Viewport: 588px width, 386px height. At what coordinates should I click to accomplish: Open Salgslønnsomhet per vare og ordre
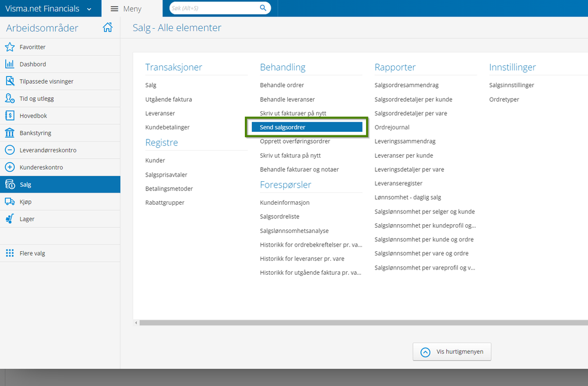click(x=421, y=254)
